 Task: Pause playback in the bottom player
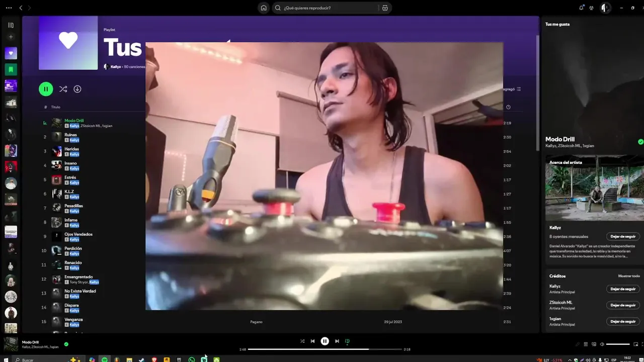325,341
